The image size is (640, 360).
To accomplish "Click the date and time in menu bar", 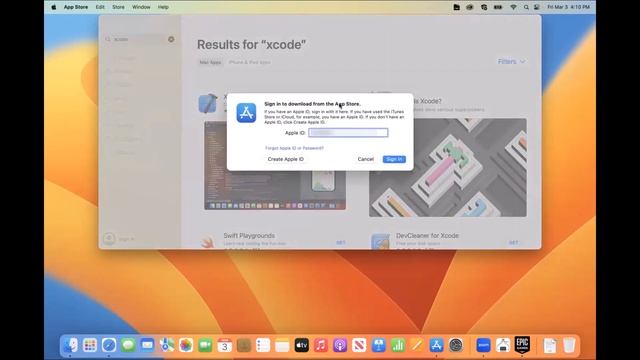I will click(568, 7).
